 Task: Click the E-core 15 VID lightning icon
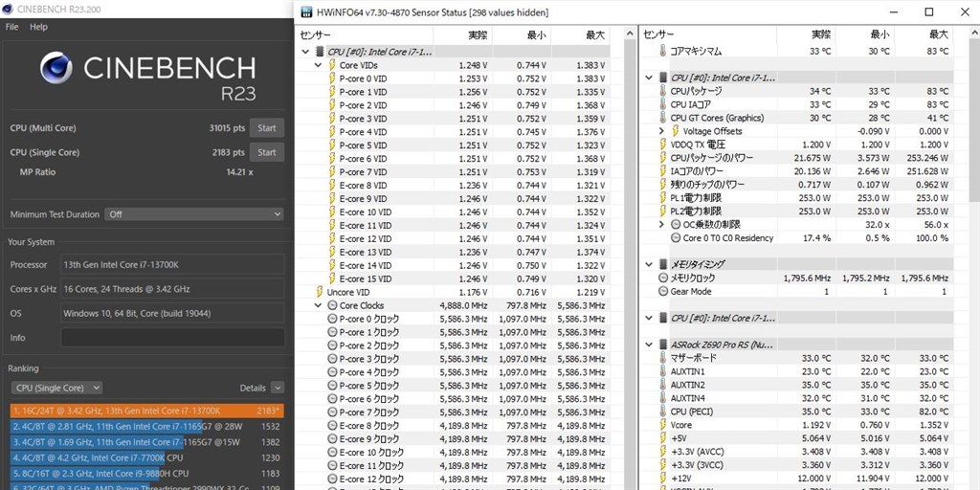click(332, 278)
